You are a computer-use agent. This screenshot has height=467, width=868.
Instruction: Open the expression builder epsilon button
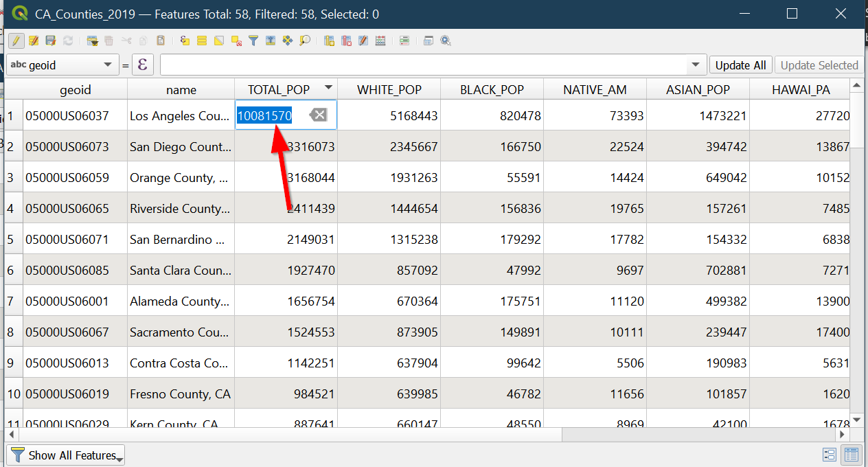[x=143, y=65]
